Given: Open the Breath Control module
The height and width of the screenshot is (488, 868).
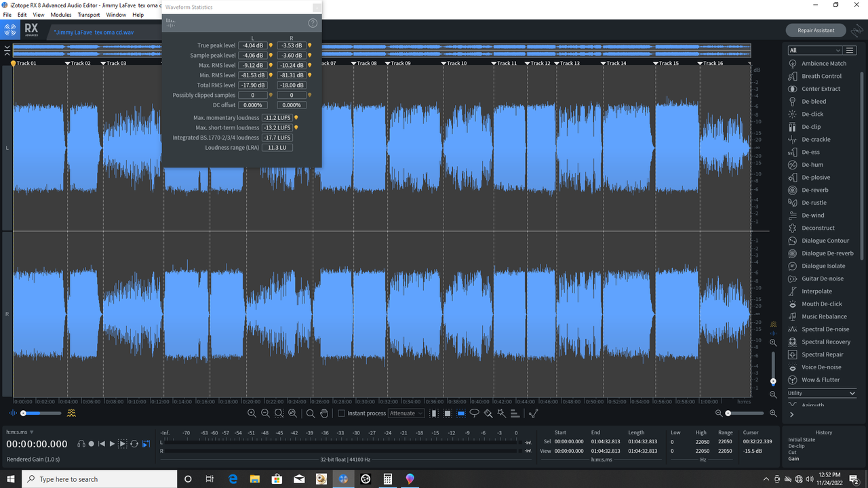Looking at the screenshot, I should tap(814, 76).
